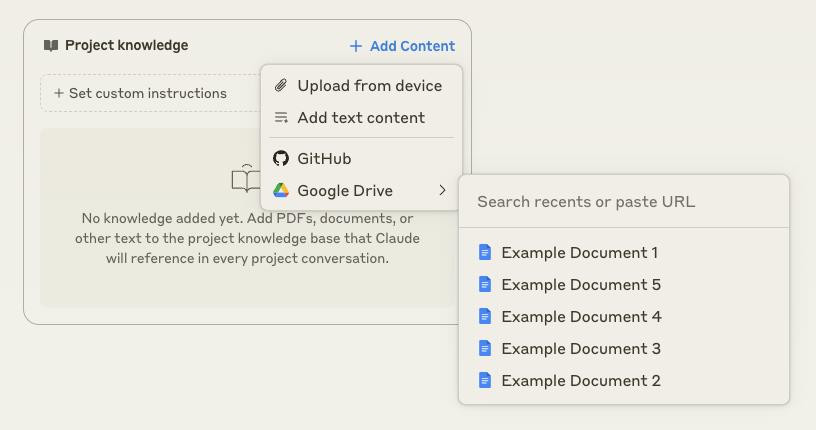Choose Upload from device
The image size is (816, 430).
(361, 85)
